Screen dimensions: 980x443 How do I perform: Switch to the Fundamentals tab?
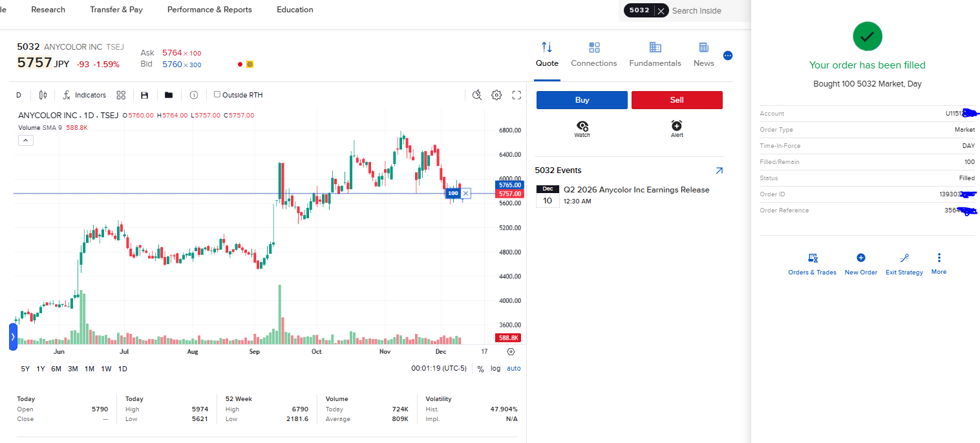click(655, 55)
